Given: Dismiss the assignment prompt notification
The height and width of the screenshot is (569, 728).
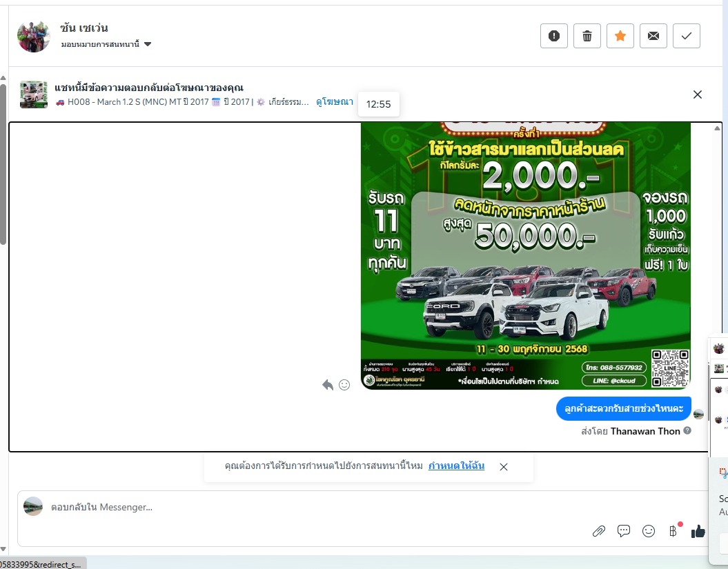Looking at the screenshot, I should click(504, 467).
